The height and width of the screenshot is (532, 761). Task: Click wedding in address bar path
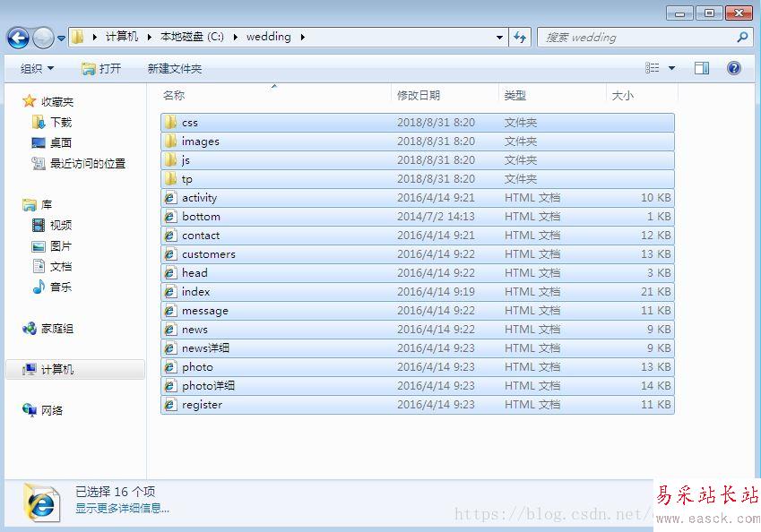(x=268, y=37)
